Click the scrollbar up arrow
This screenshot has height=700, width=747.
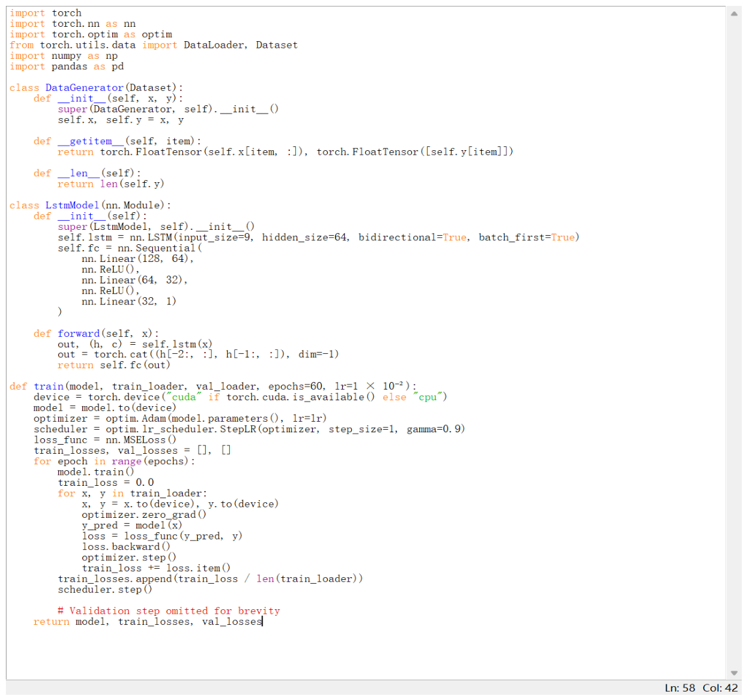734,14
